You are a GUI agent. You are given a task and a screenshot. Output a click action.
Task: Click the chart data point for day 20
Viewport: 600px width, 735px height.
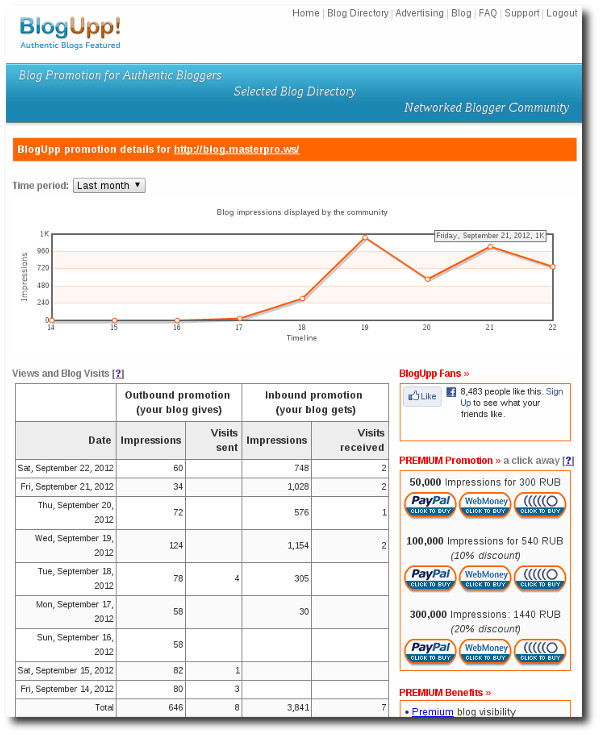(x=428, y=279)
